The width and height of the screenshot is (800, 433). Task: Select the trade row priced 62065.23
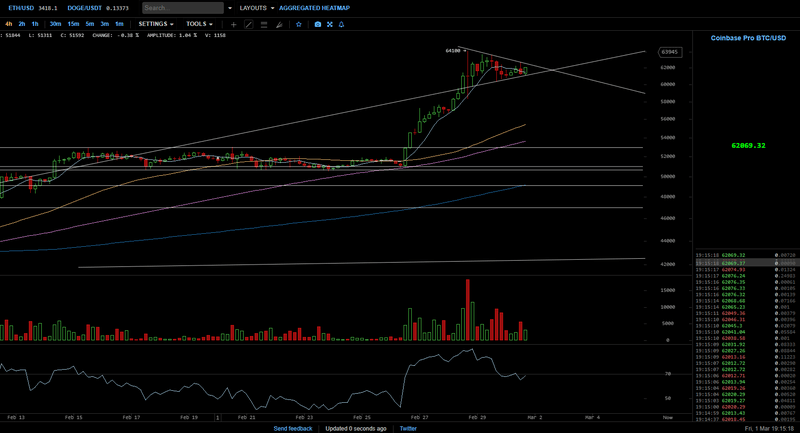coord(745,307)
